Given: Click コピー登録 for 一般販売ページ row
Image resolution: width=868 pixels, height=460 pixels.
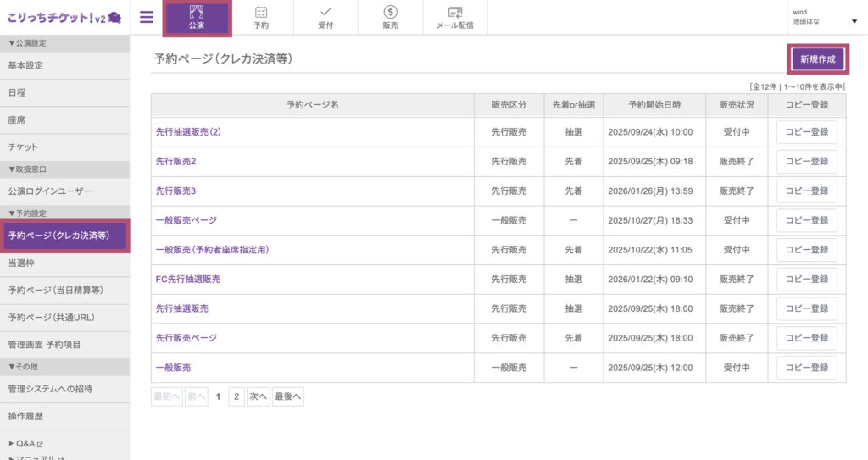Looking at the screenshot, I should (x=806, y=220).
